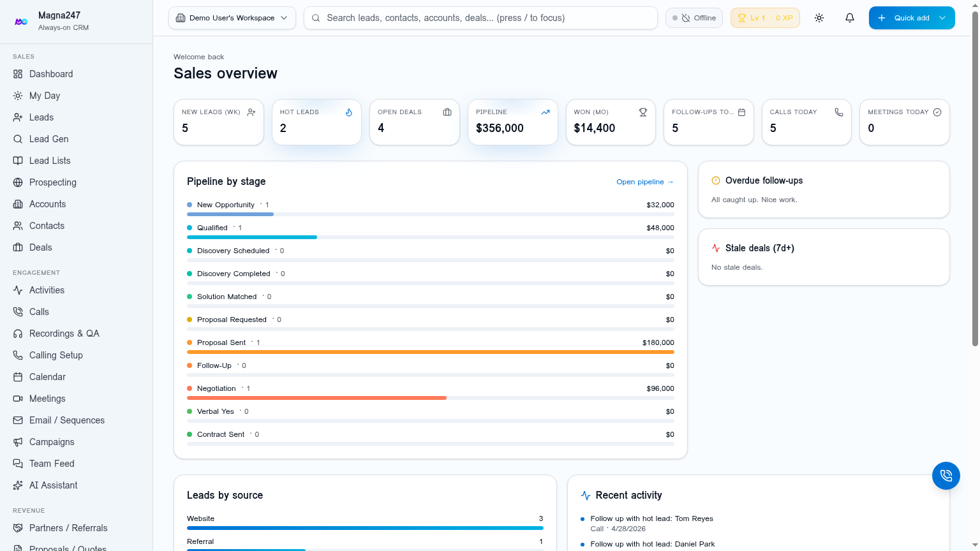Click the flame icon on Hot Leads card
Viewport: 980px width, 551px height.
tap(349, 112)
